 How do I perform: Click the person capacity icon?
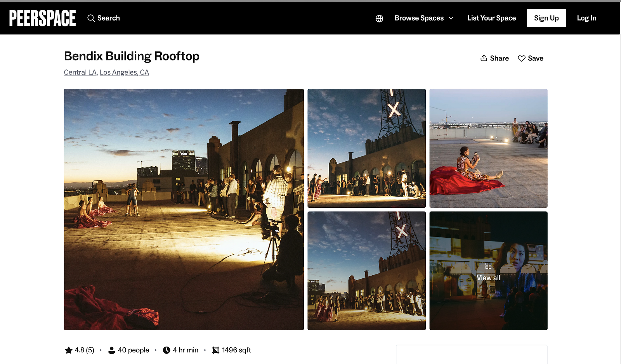tap(112, 350)
